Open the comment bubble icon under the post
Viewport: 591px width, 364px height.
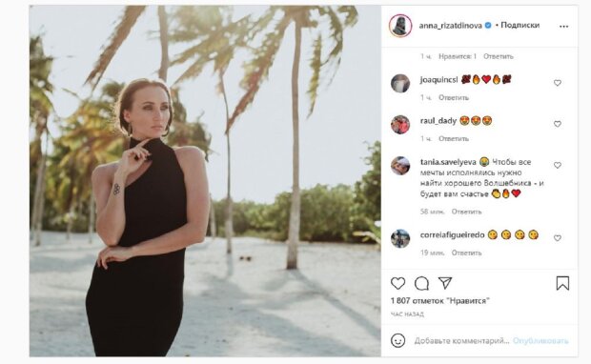[421, 283]
